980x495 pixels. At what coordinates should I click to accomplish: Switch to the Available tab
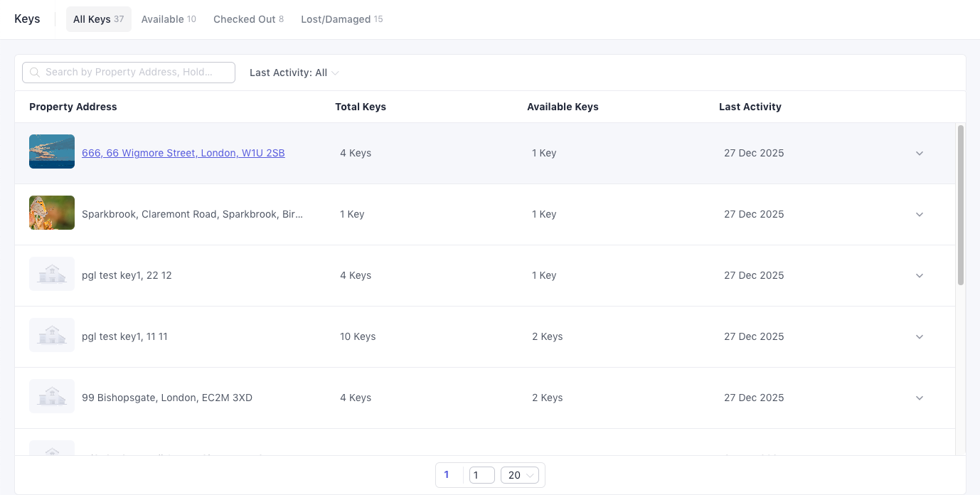coord(169,19)
